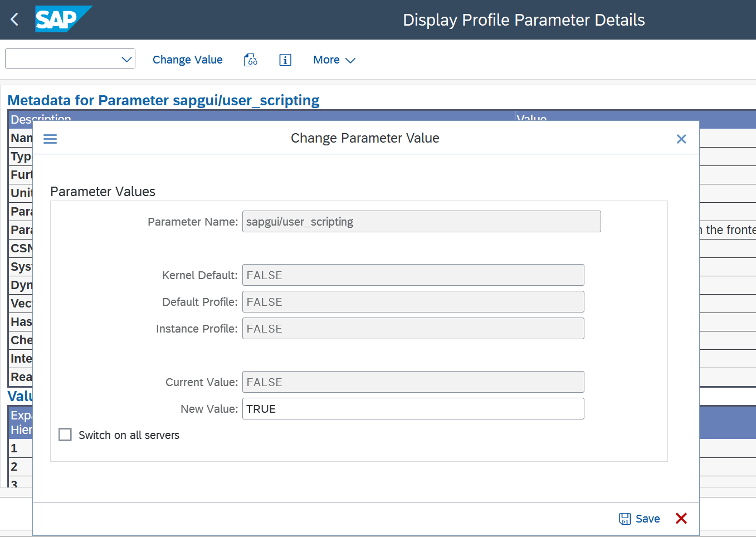
Task: Click Change Value in toolbar
Action: coord(187,60)
